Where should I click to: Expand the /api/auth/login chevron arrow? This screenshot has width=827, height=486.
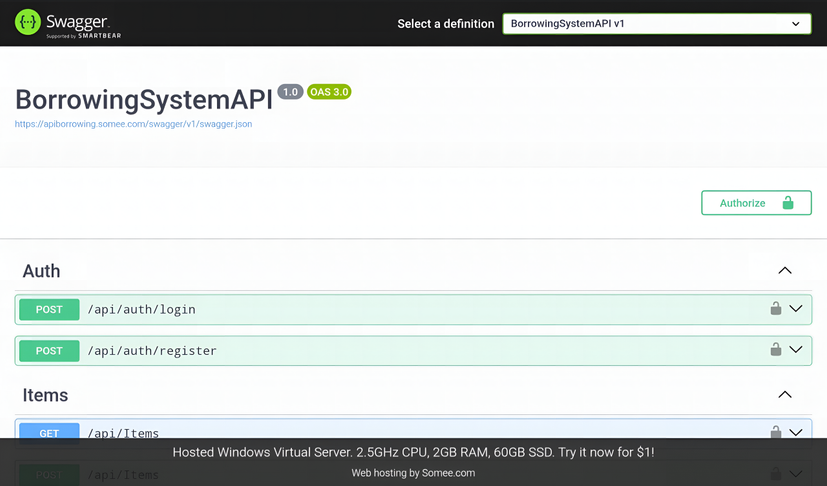[796, 308]
